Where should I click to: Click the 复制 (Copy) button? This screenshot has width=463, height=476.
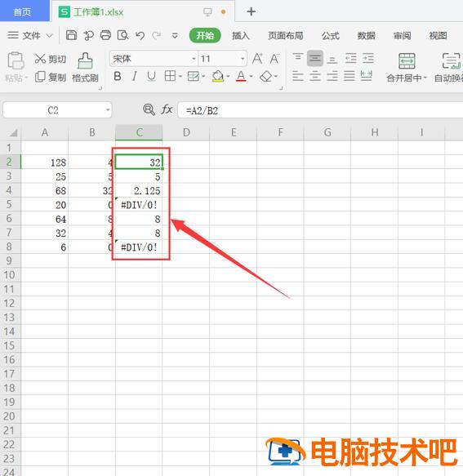[x=51, y=77]
